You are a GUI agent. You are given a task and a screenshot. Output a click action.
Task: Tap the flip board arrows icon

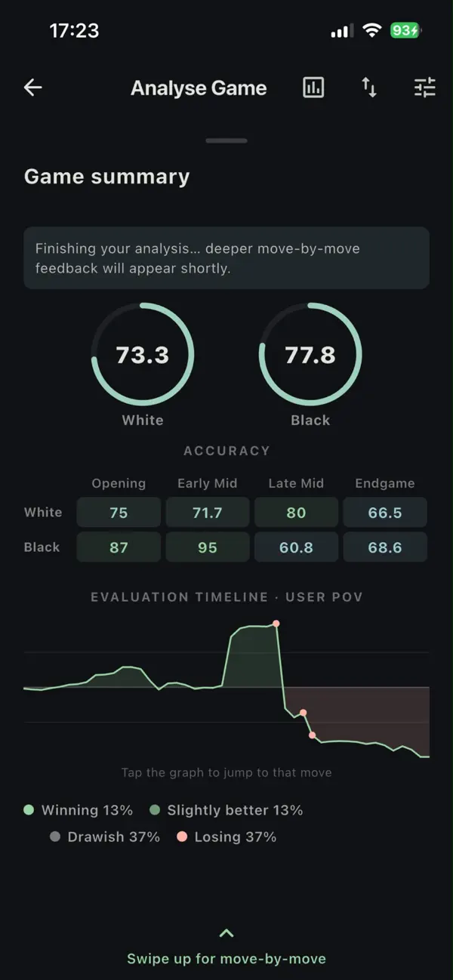[x=369, y=88]
